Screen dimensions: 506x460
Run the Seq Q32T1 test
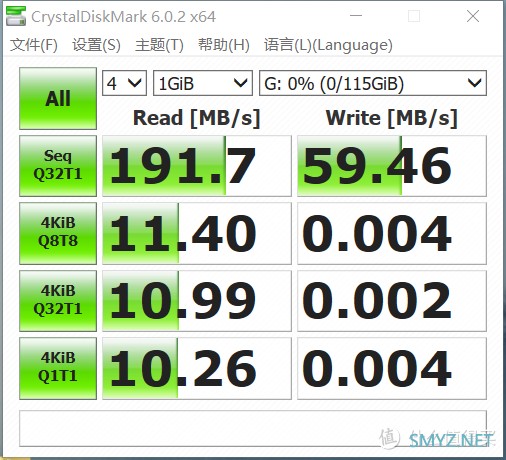[58, 166]
